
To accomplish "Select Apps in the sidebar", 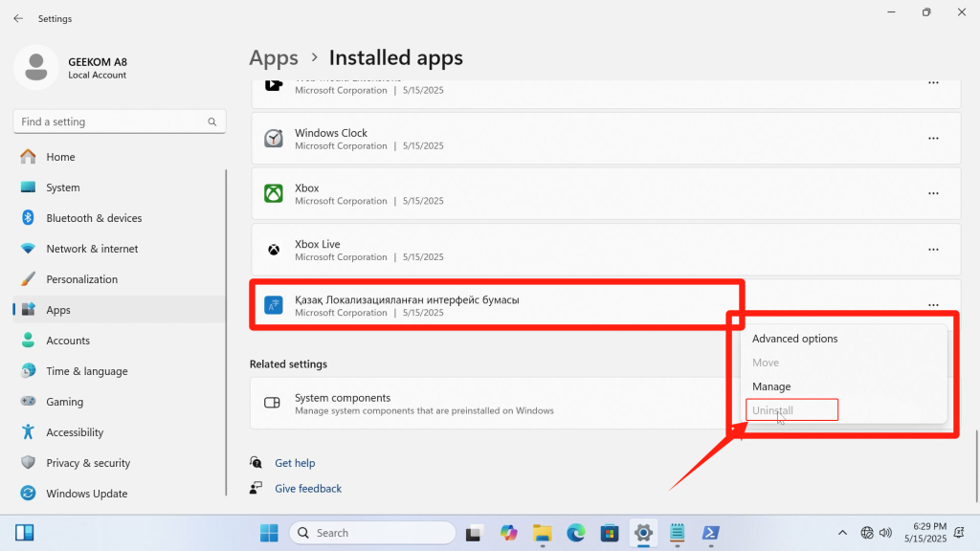I will (119, 310).
